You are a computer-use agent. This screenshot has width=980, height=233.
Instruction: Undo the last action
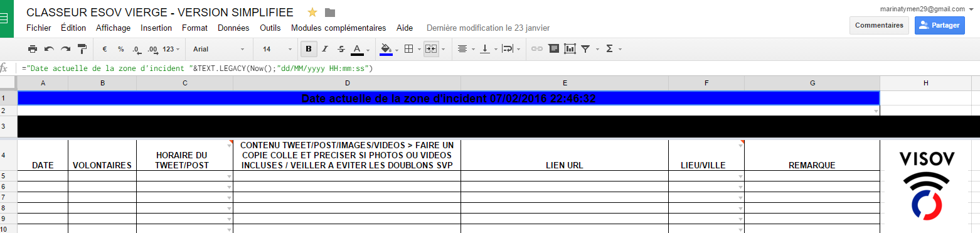click(x=49, y=49)
